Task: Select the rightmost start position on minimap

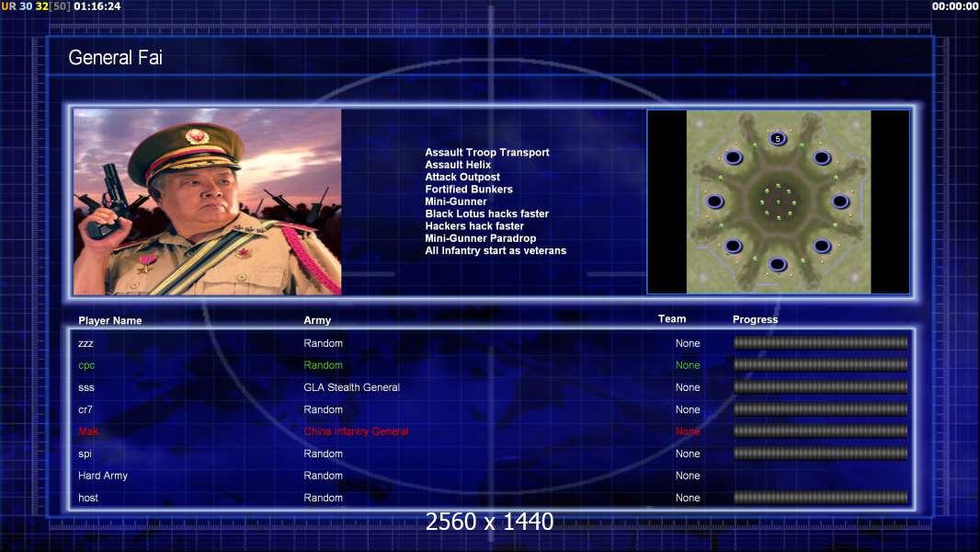Action: (840, 201)
